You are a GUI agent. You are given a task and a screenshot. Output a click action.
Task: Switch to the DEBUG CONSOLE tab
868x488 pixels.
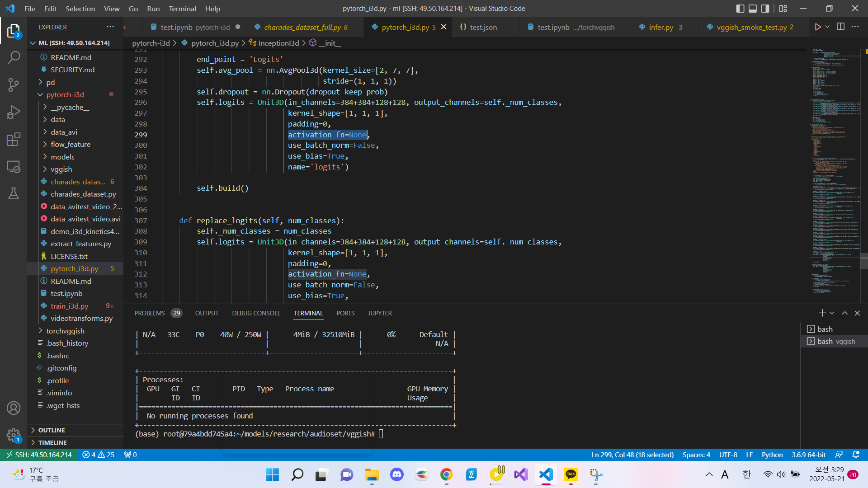pyautogui.click(x=256, y=313)
